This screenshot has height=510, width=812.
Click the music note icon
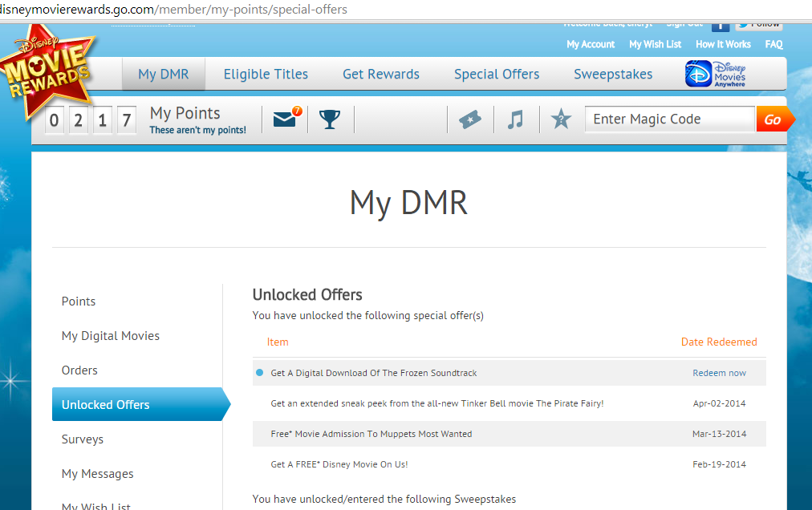pos(516,119)
